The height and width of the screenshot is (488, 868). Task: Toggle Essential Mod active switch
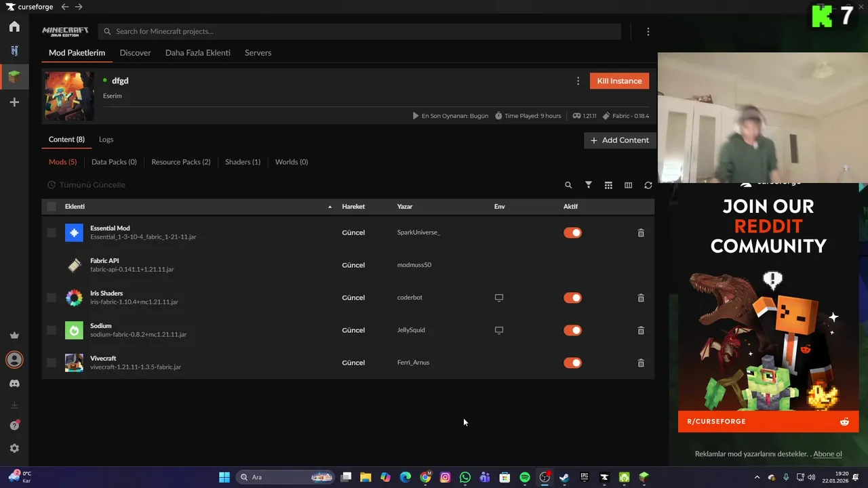tap(572, 232)
